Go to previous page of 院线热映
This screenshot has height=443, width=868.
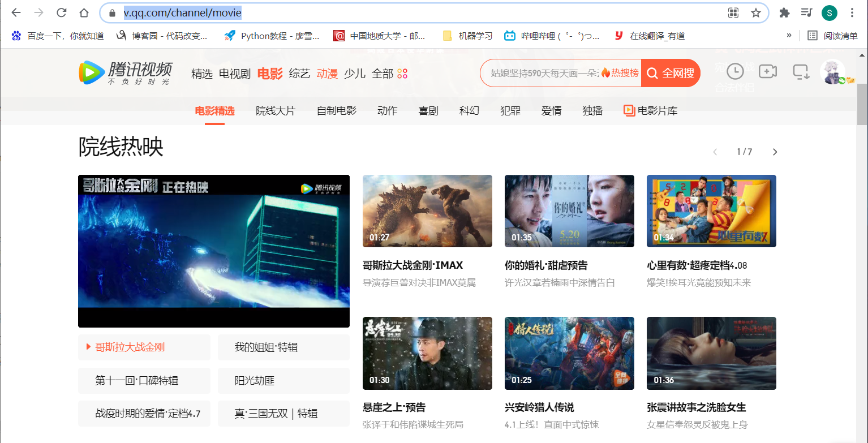point(715,152)
